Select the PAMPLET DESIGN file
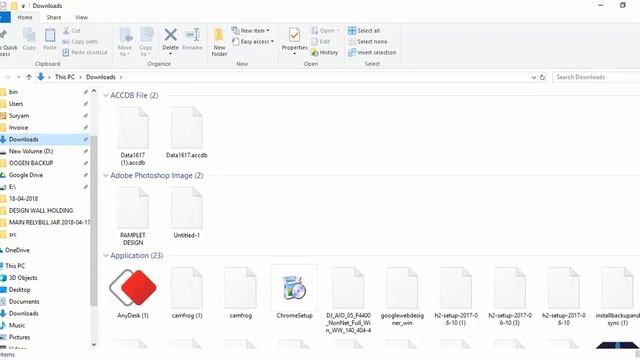This screenshot has width=640, height=360. point(133,216)
